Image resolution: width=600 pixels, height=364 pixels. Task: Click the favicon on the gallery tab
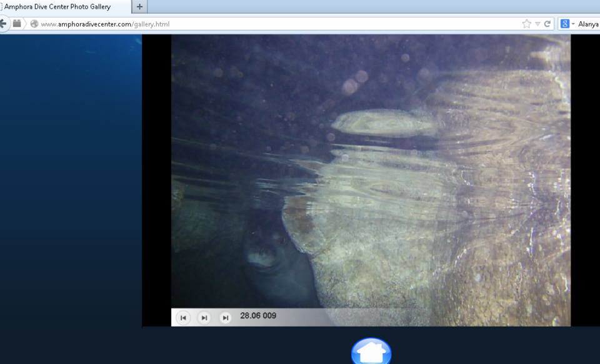pos(1,7)
